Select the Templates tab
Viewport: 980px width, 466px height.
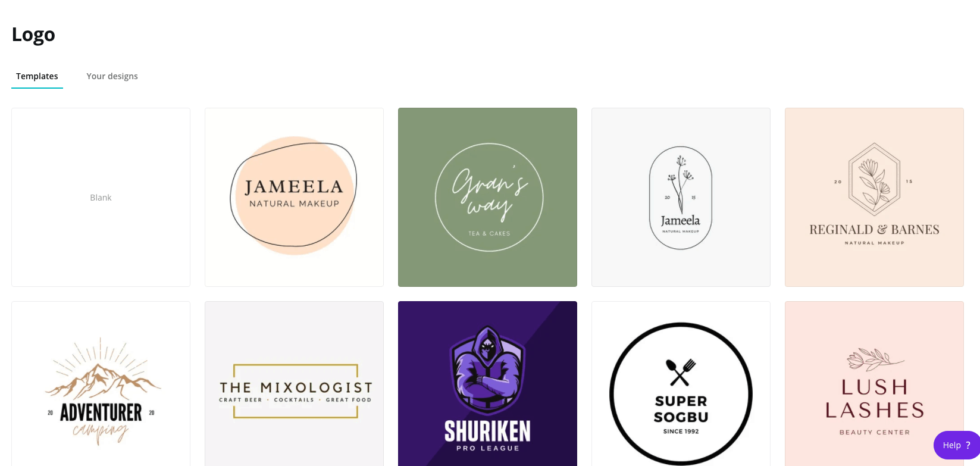pos(37,76)
